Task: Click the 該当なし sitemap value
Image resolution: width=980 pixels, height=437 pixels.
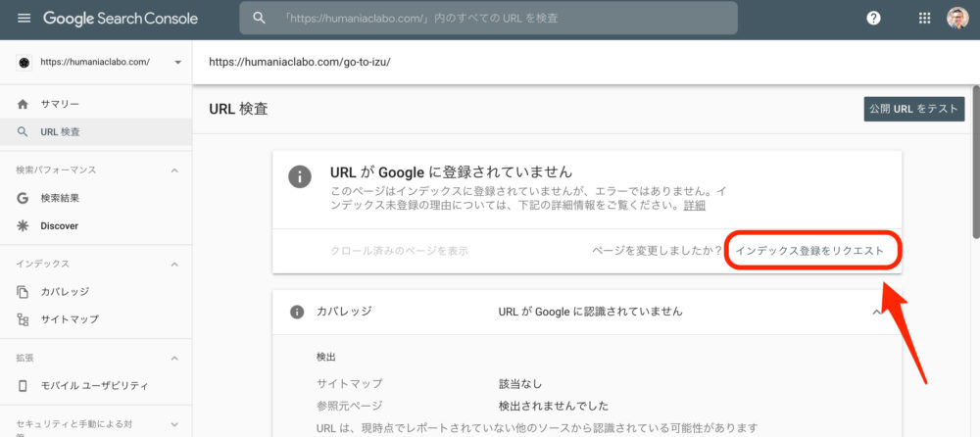Action: 520,383
